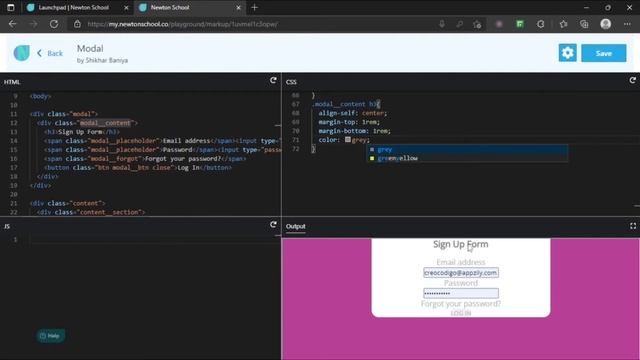Click 'Email address' label in output
Image resolution: width=640 pixels, height=360 pixels.
pos(460,262)
